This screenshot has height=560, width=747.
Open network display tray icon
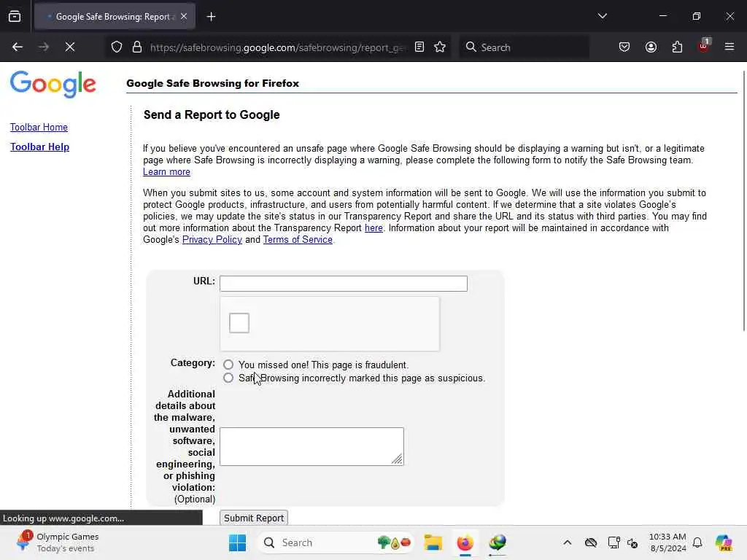(614, 542)
